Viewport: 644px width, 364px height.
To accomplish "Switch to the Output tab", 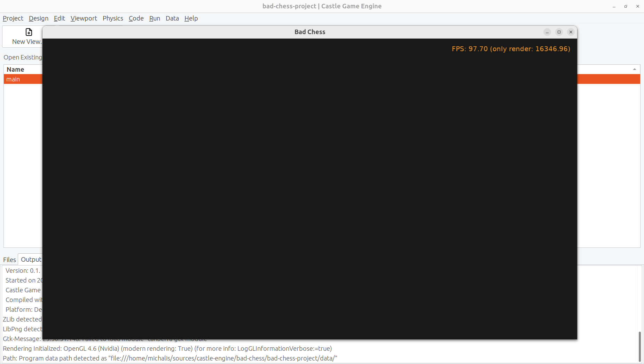I will pyautogui.click(x=31, y=260).
